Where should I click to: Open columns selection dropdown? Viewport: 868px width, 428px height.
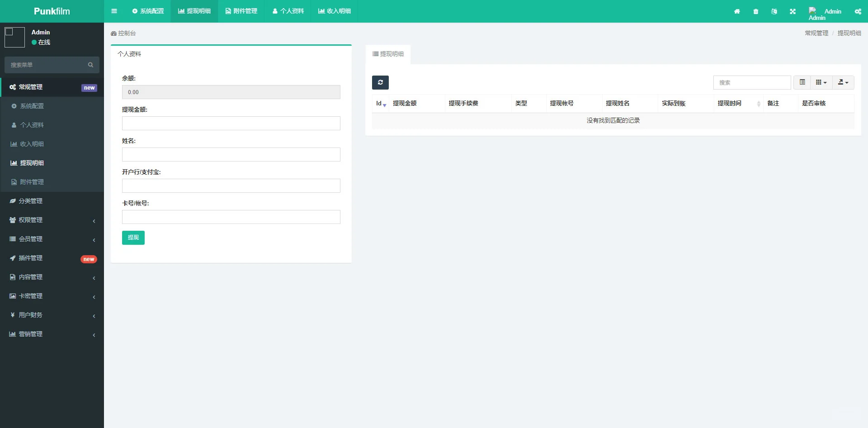[821, 82]
